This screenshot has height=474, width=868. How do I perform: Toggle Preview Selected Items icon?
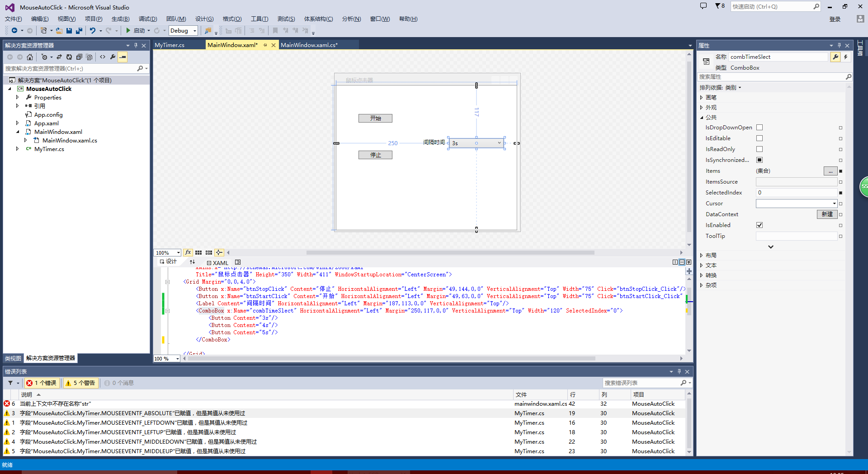(x=123, y=57)
